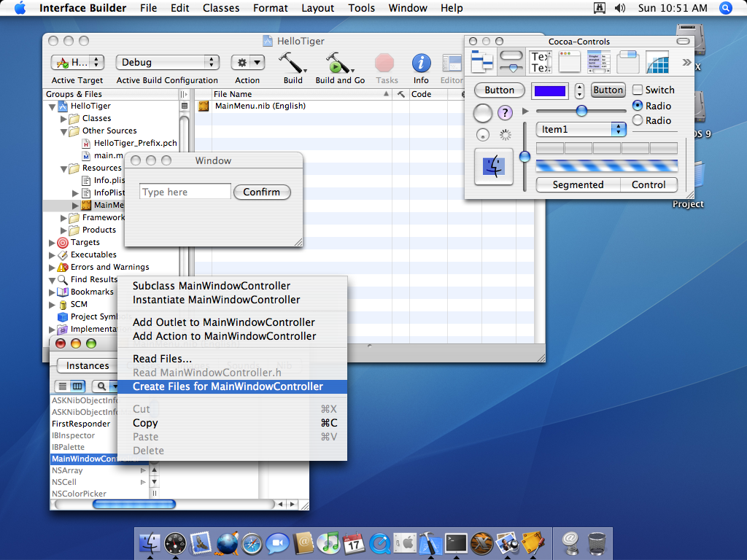Click the blue color well

pyautogui.click(x=550, y=91)
